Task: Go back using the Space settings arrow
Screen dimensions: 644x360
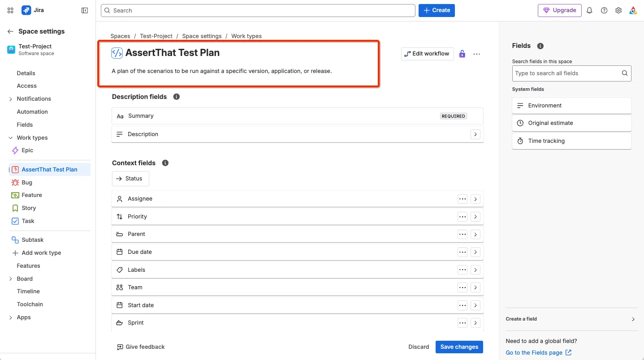Action: (10, 31)
